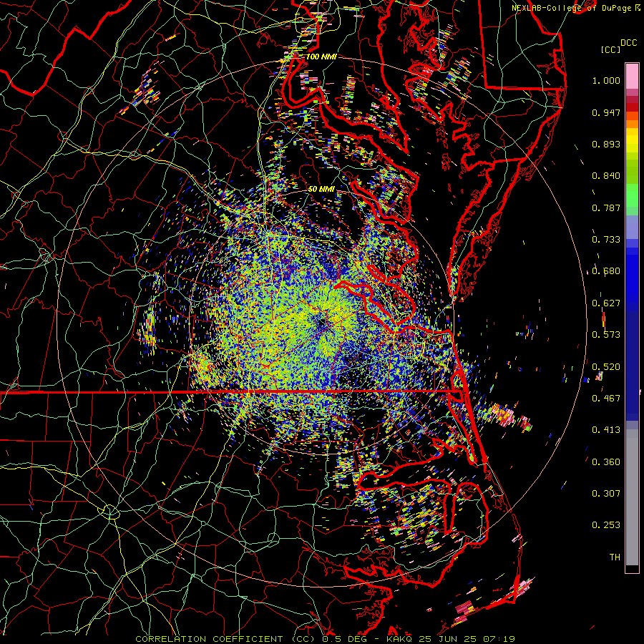The width and height of the screenshot is (644, 644).
Task: Pick the gray segment of the color bar
Action: click(632, 497)
